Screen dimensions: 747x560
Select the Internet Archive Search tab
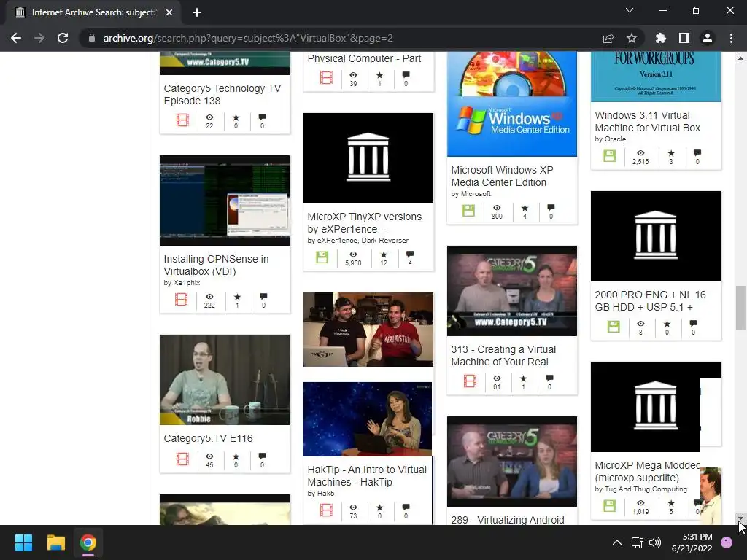pos(93,12)
